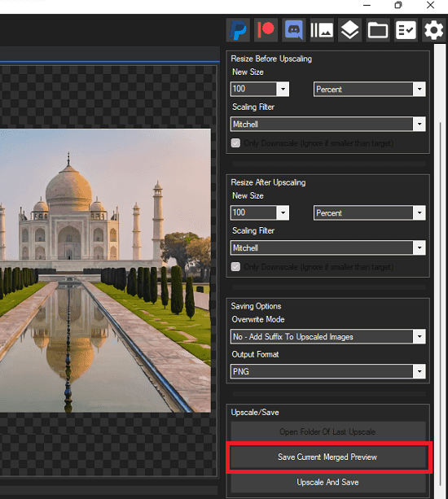Open settings via gear icon
The width and height of the screenshot is (448, 499).
coord(433,30)
